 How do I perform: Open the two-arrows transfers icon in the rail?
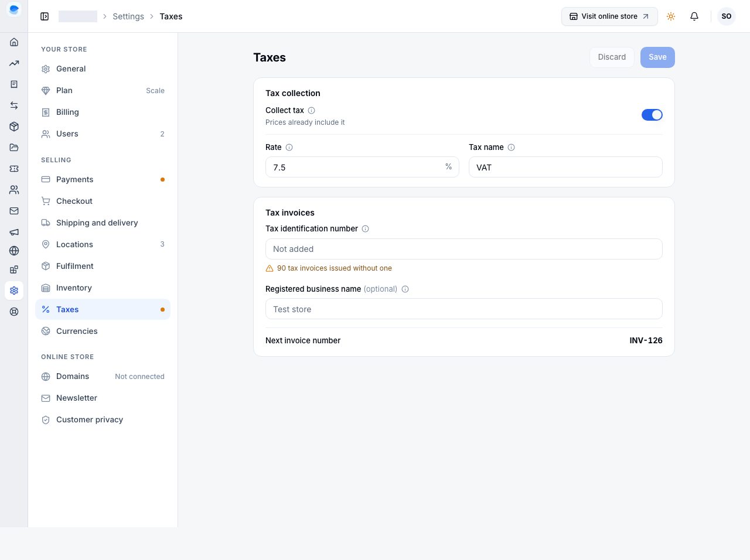pyautogui.click(x=14, y=105)
